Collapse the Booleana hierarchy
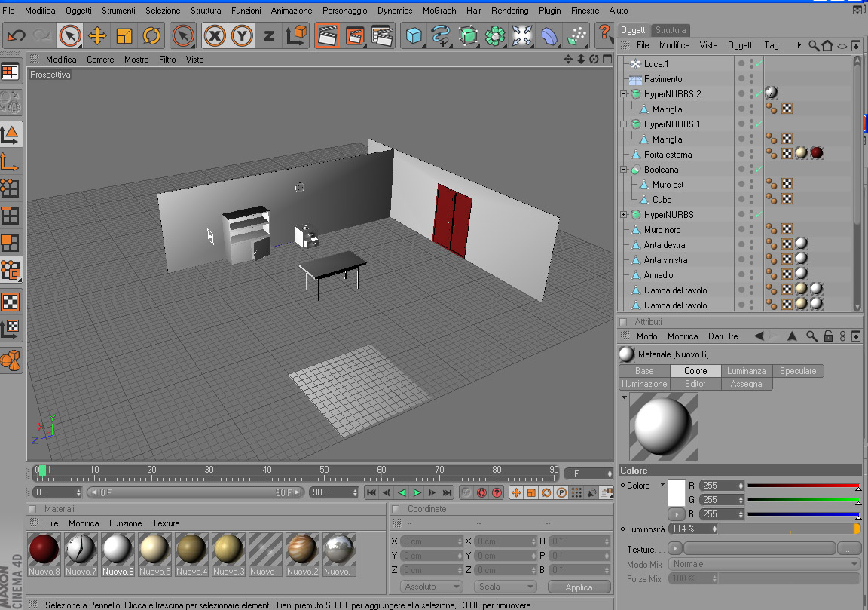The image size is (868, 610). point(624,170)
